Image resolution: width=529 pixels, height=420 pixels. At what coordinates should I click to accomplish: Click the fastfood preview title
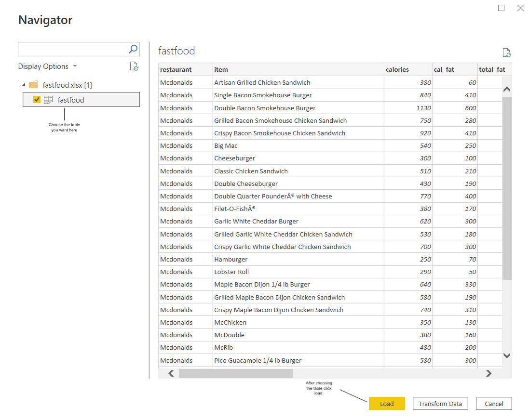coord(176,51)
